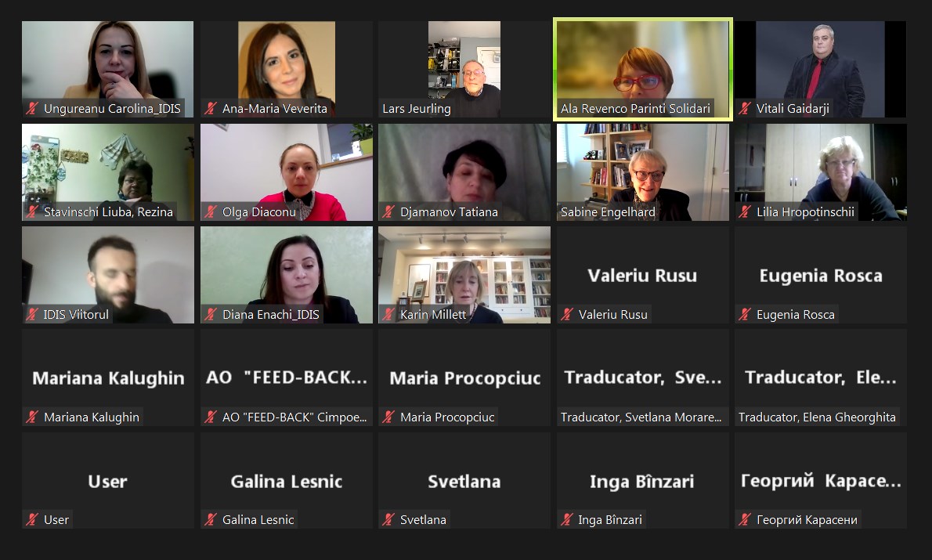Select Ala Revenco Parinti Solidari speaker video

[x=642, y=70]
